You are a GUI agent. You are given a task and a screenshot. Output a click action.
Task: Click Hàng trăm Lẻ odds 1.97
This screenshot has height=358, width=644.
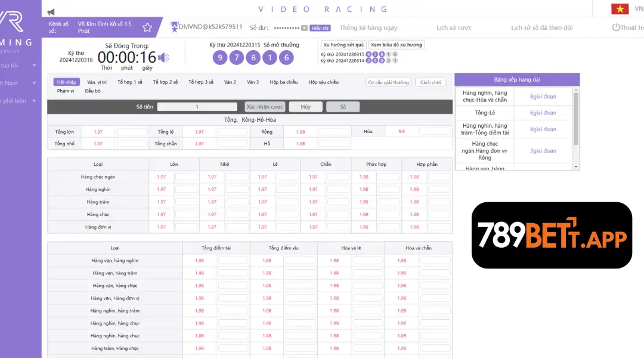(x=262, y=202)
